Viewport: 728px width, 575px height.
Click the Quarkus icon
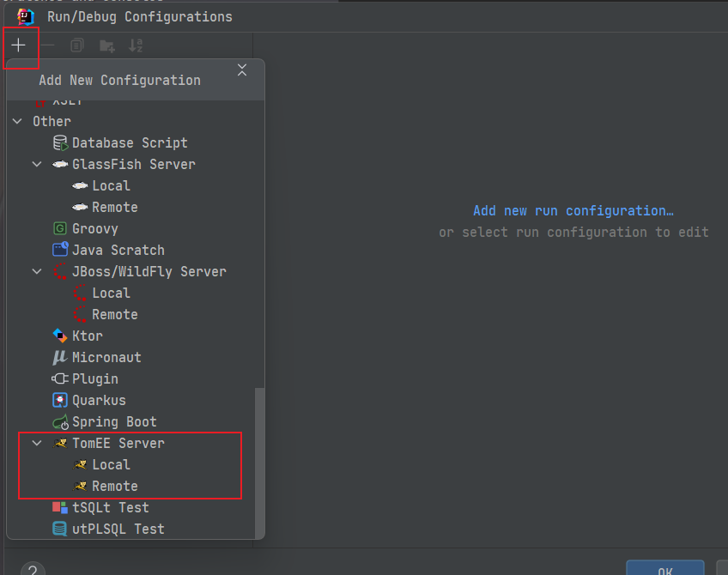coord(60,400)
